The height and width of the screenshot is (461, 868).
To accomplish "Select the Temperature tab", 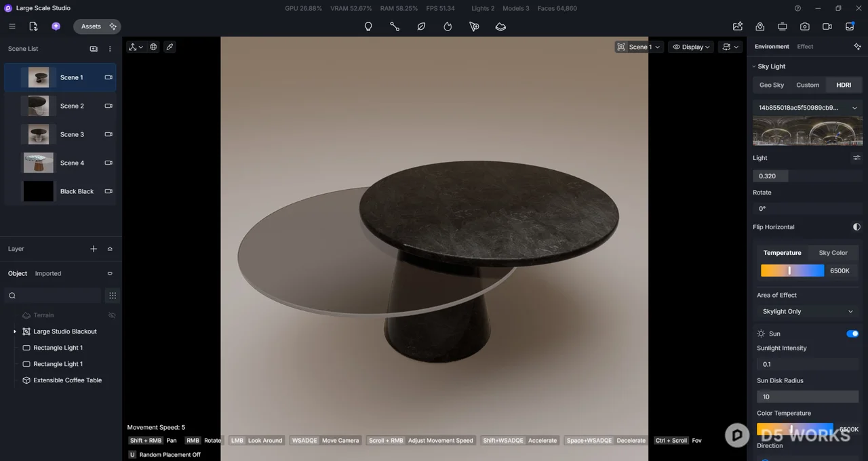I will click(783, 253).
